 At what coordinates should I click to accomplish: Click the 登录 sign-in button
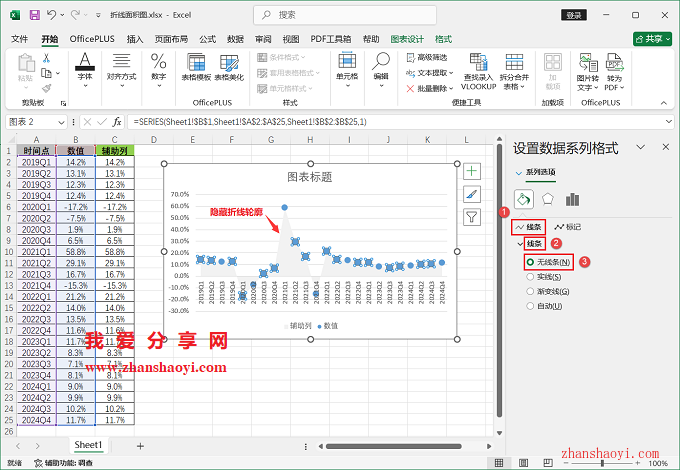click(574, 15)
